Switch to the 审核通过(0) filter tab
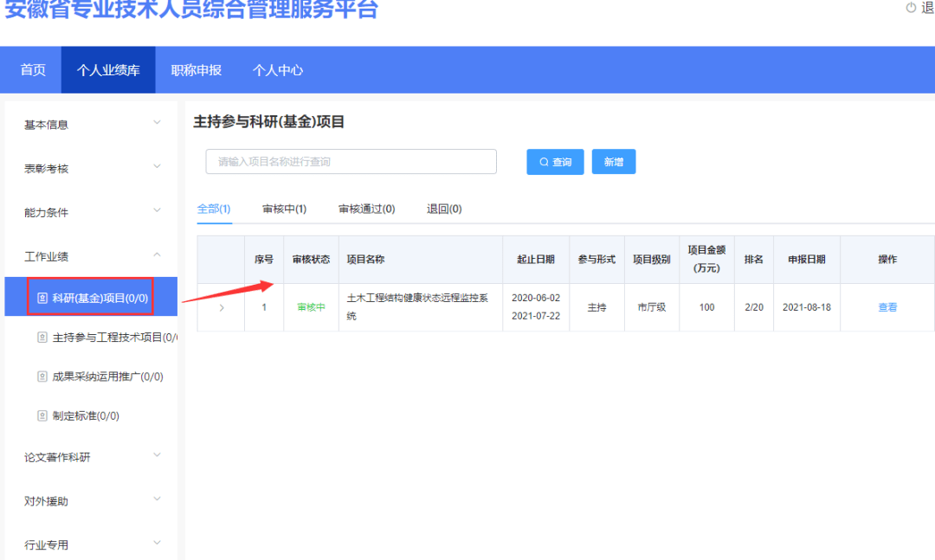Image resolution: width=935 pixels, height=560 pixels. click(x=366, y=208)
